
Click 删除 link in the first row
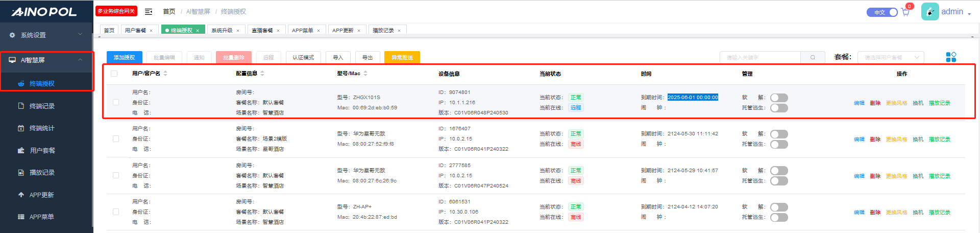875,103
